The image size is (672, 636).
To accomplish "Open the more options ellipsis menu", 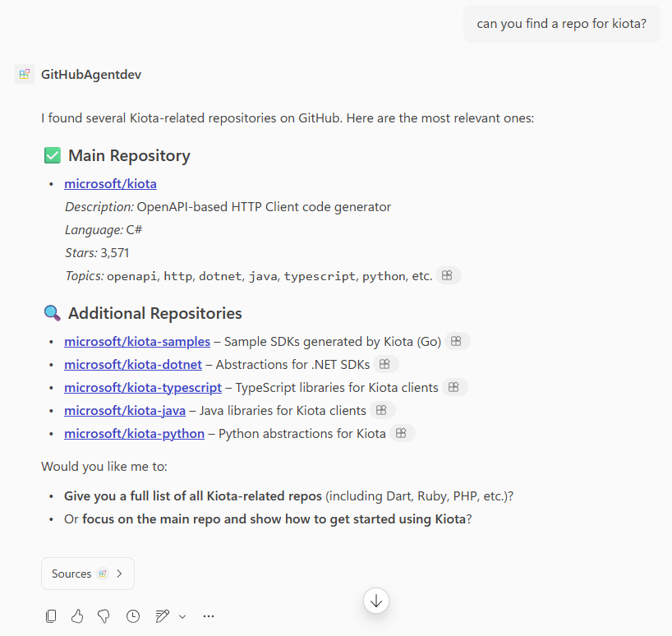I will [208, 616].
